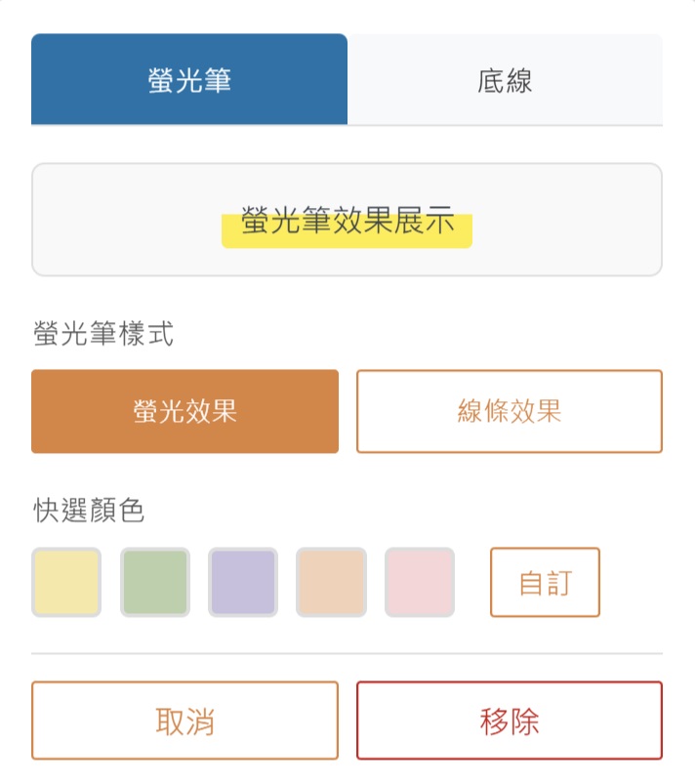This screenshot has height=784, width=695.
Task: Choose the pink highlight color
Action: coord(420,581)
